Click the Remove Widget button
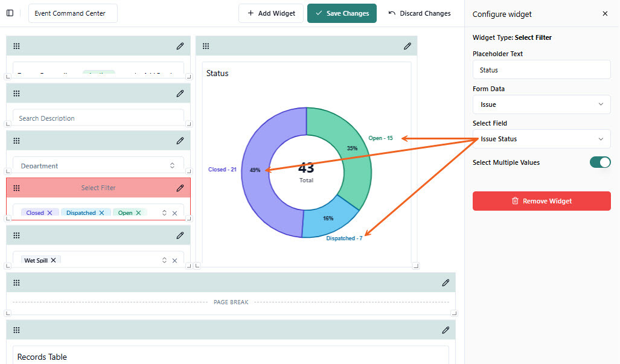620x364 pixels. pos(542,201)
